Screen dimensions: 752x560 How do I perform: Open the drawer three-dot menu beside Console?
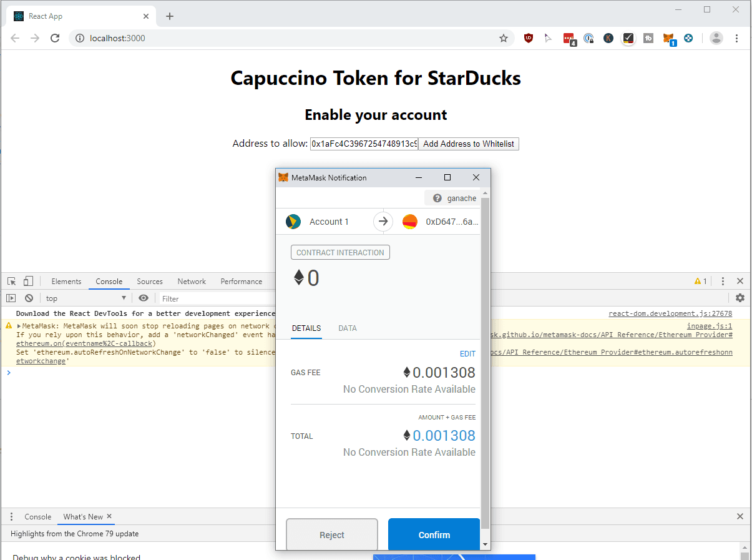pos(11,517)
